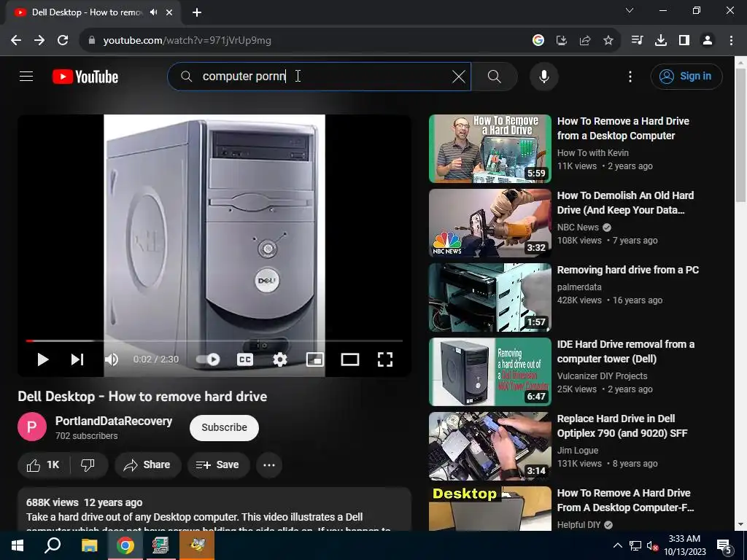747x560 pixels.
Task: Open Chrome media controls button
Action: pos(638,41)
